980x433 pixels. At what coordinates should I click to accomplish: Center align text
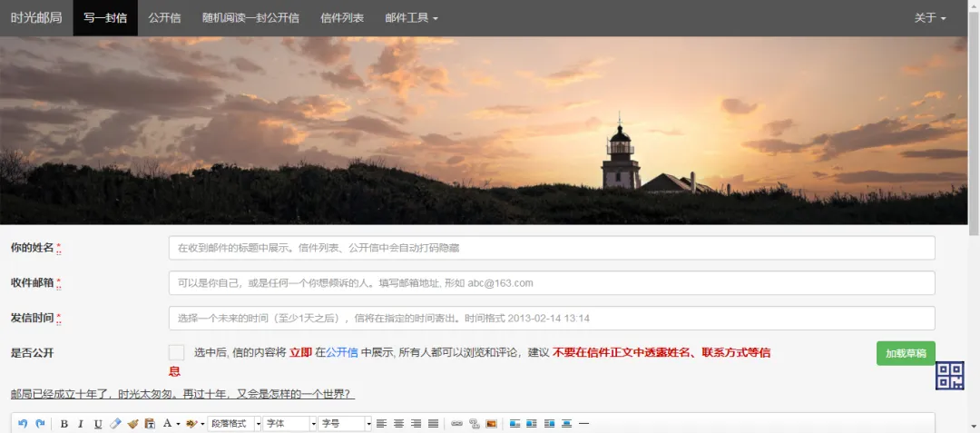[x=399, y=424]
